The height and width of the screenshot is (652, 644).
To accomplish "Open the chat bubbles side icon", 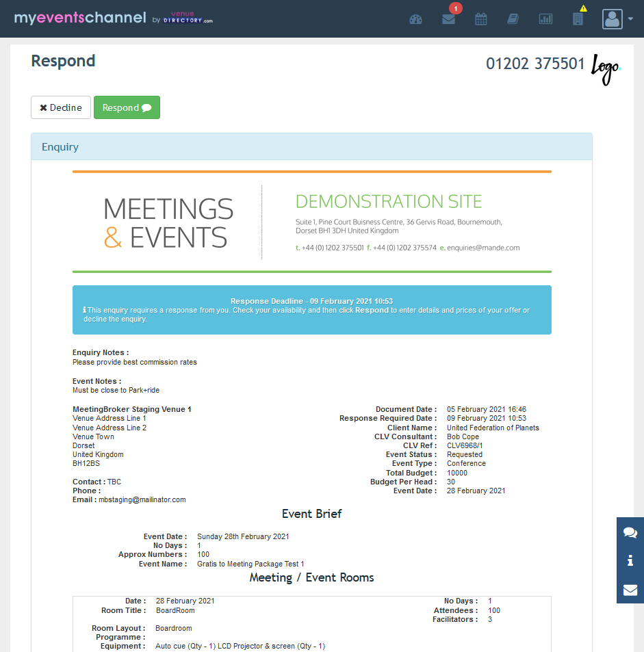I will 630,532.
